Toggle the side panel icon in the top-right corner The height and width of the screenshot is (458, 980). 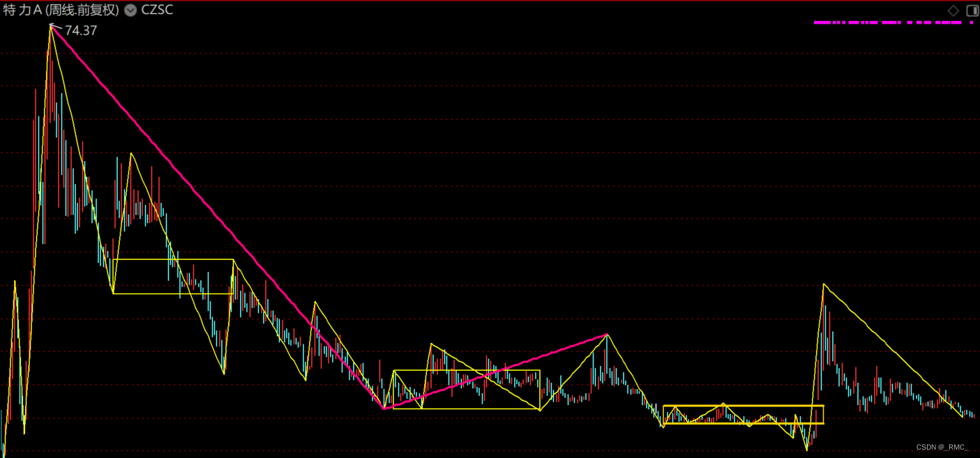click(x=972, y=10)
